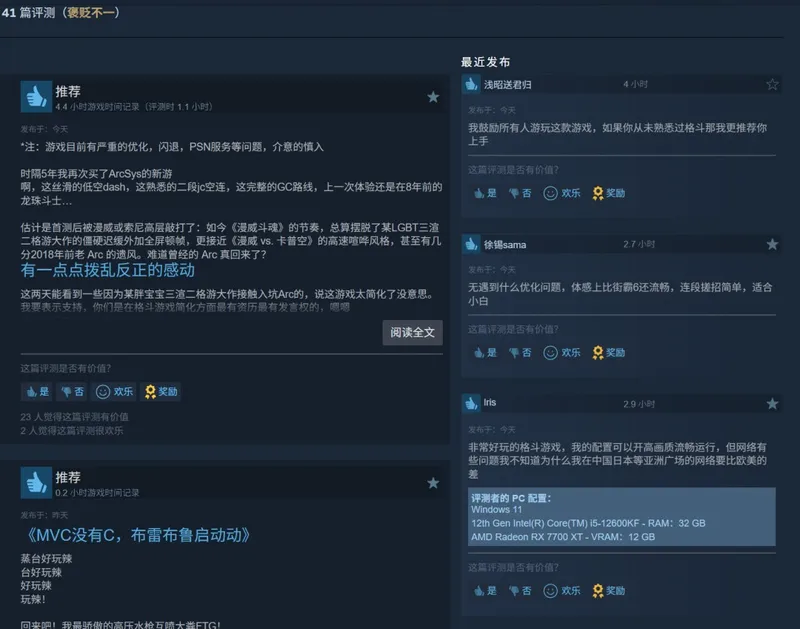Vote 否 on 浅昭送君归 review
Image resolution: width=800 pixels, height=629 pixels.
pyautogui.click(x=520, y=193)
